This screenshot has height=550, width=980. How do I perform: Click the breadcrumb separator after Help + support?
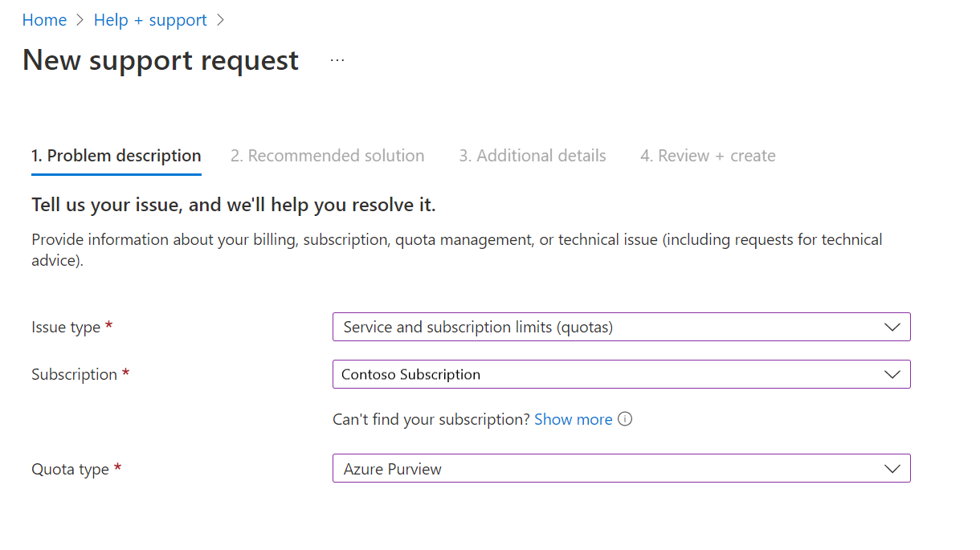[x=219, y=19]
